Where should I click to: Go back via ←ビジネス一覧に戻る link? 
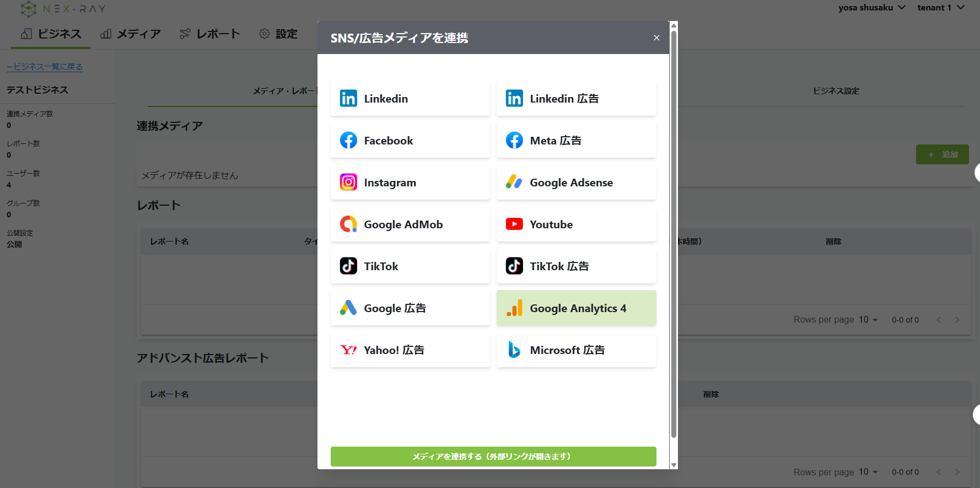(x=45, y=67)
